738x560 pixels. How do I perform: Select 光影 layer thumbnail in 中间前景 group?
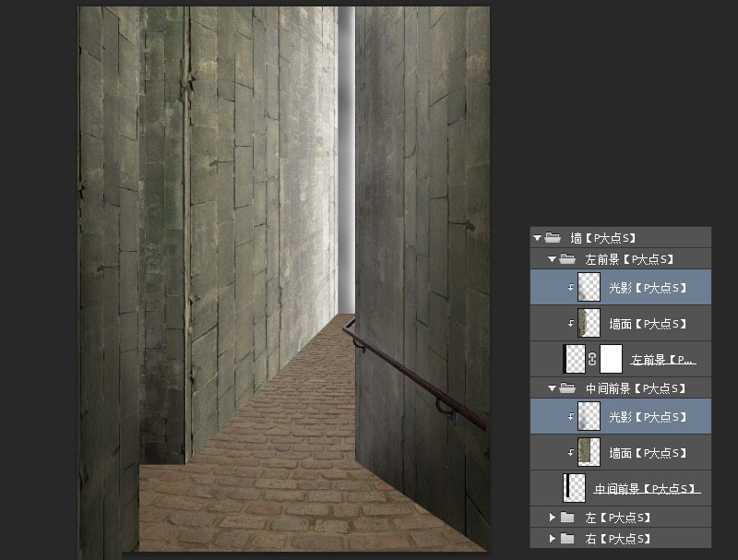(x=589, y=416)
